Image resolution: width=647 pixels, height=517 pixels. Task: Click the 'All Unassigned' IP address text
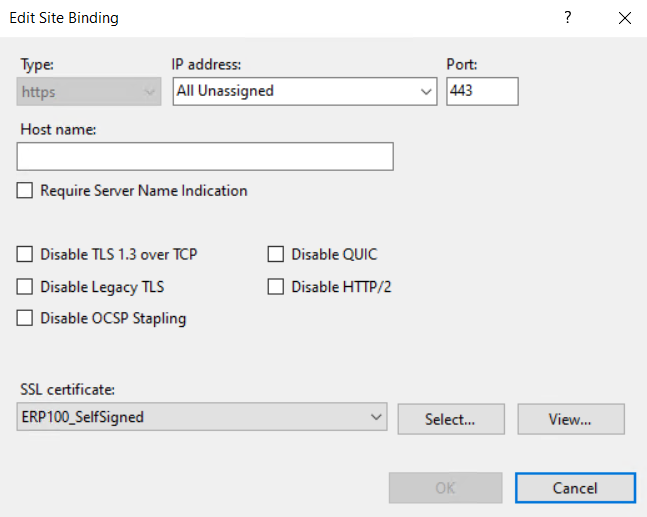[225, 91]
